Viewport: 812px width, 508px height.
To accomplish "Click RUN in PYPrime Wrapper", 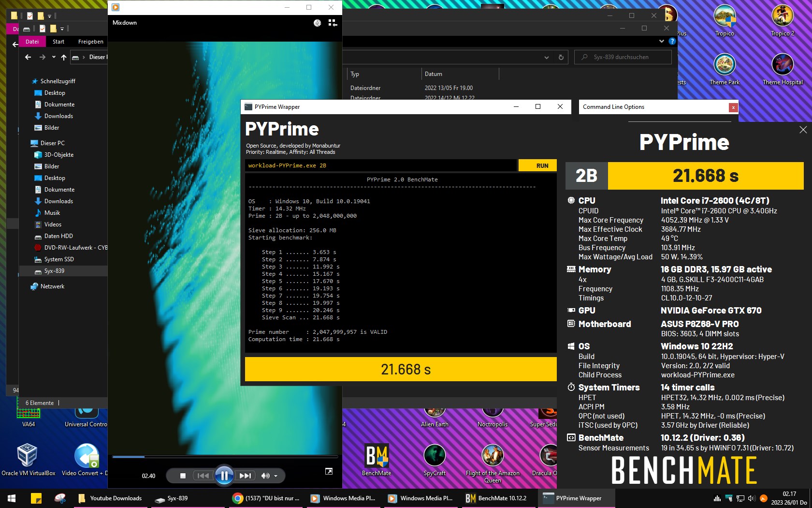I will [x=537, y=165].
